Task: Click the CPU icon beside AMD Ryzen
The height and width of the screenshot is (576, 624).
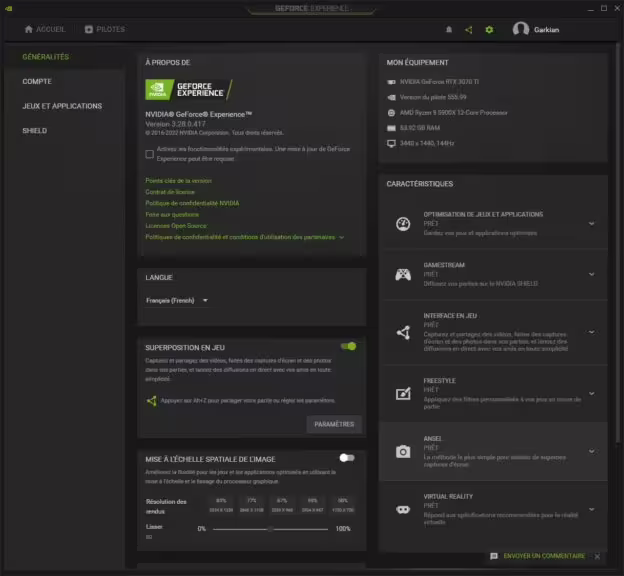Action: click(x=391, y=113)
